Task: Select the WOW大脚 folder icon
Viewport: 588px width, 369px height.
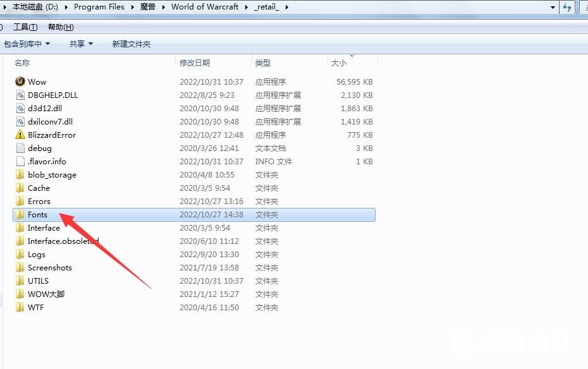Action: 20,294
